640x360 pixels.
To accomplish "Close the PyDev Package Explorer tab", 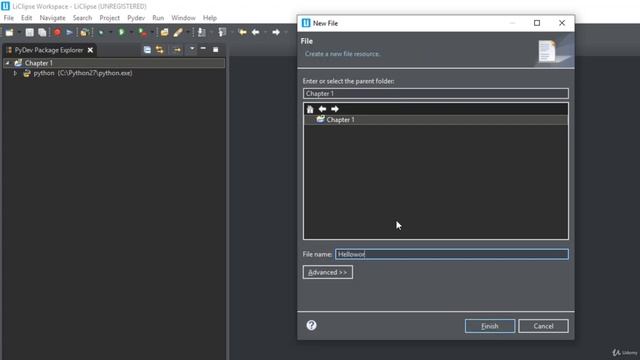I will click(90, 50).
